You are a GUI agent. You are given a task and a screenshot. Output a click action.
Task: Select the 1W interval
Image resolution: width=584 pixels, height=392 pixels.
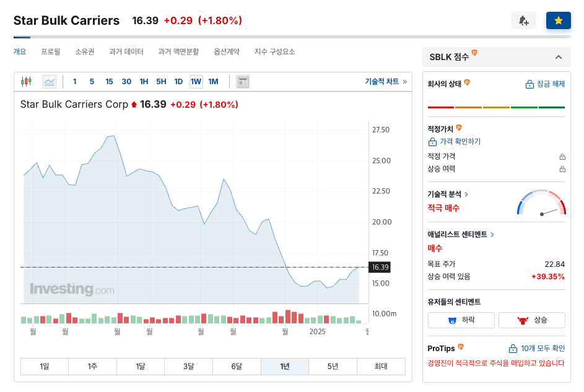pos(196,82)
